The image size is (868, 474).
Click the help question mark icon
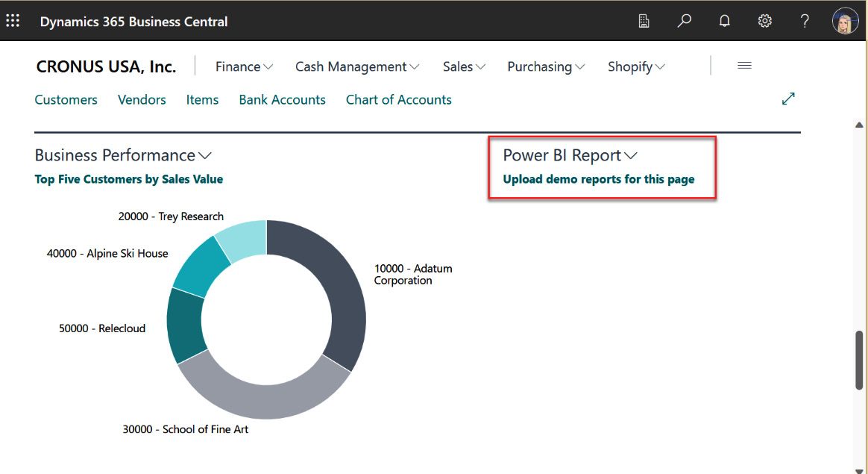click(805, 21)
